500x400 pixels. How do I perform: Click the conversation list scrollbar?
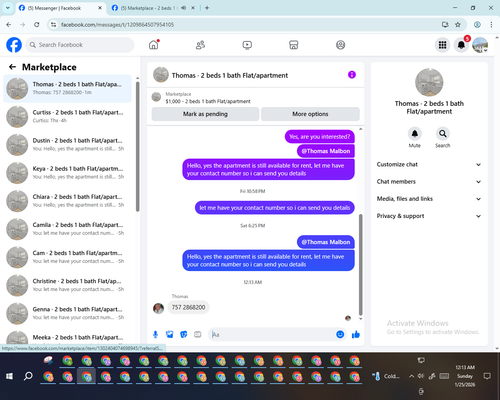point(137,147)
